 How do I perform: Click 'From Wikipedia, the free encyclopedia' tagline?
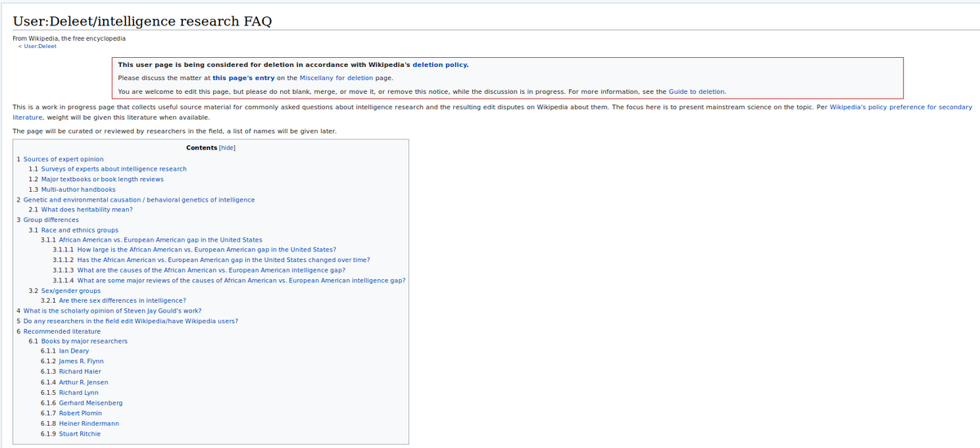pos(69,38)
